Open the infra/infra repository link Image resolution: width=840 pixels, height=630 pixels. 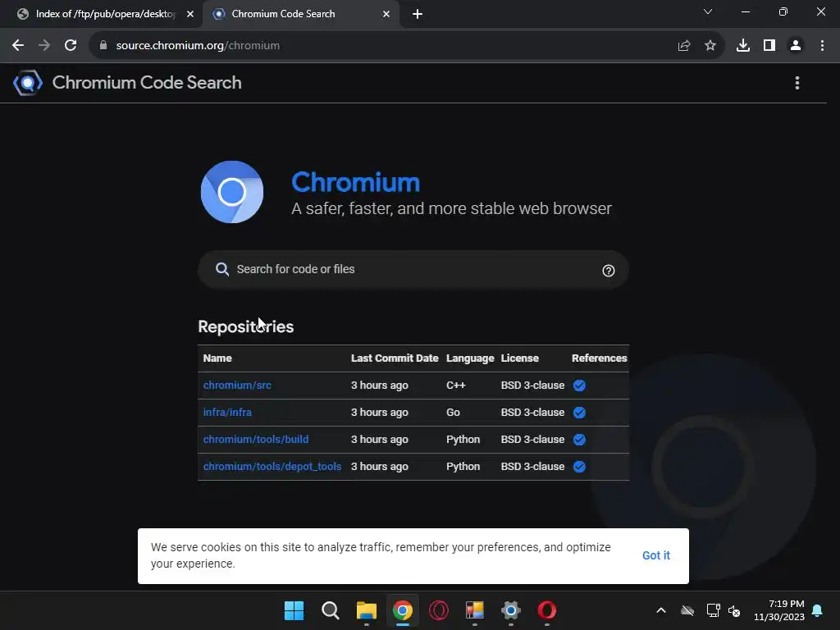pyautogui.click(x=227, y=413)
